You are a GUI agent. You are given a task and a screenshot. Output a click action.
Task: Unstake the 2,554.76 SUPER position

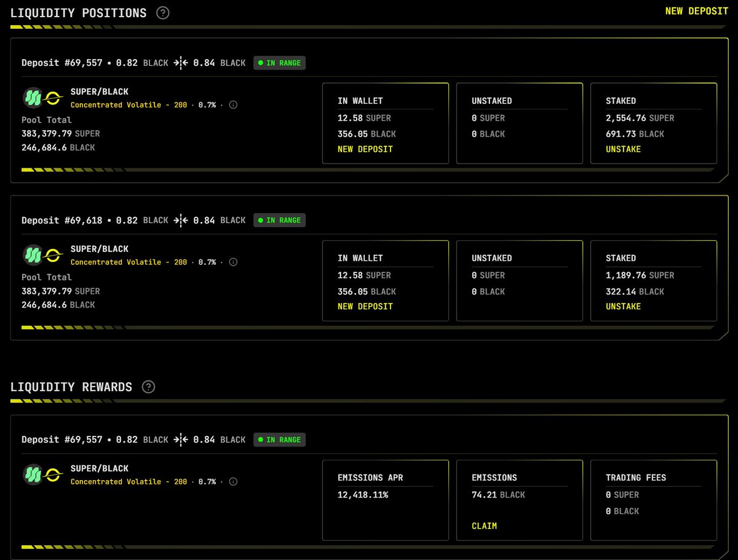[623, 149]
